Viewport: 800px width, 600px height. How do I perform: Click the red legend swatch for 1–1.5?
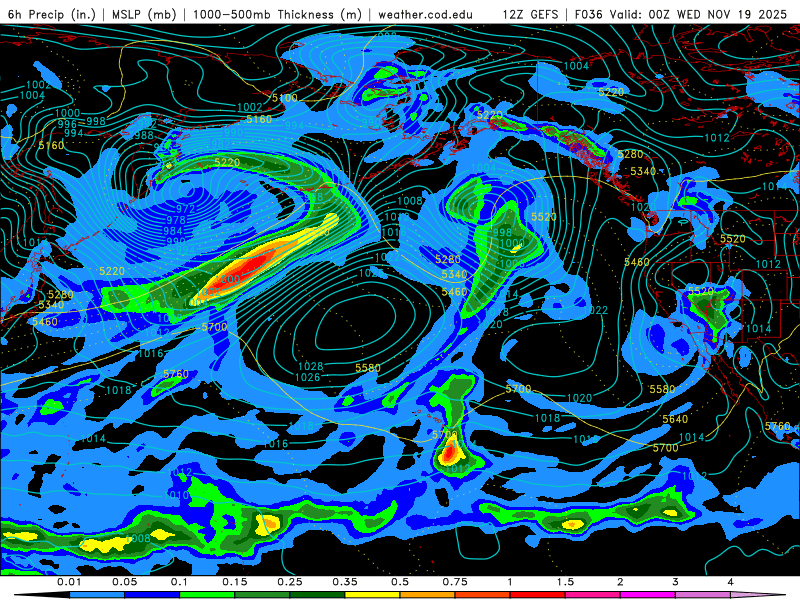tap(538, 595)
